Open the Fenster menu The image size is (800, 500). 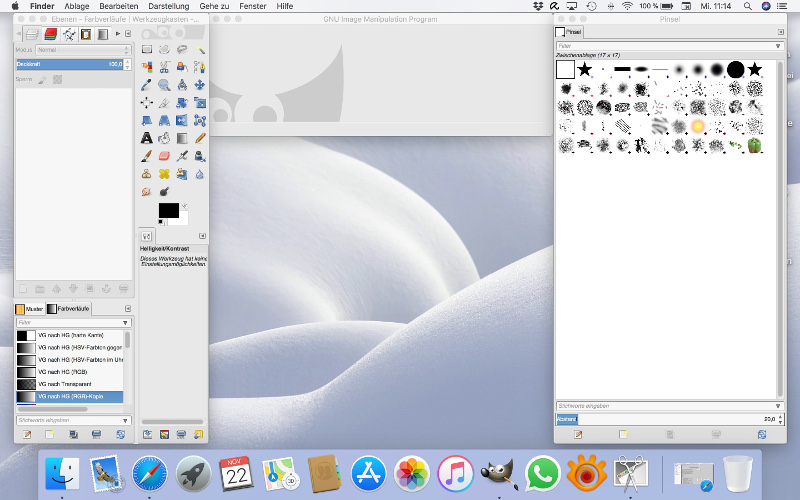pyautogui.click(x=253, y=6)
